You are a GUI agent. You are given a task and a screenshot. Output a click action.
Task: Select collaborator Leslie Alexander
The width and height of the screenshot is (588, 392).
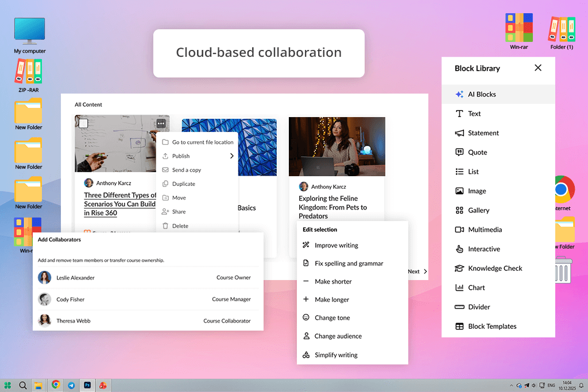[x=75, y=278]
